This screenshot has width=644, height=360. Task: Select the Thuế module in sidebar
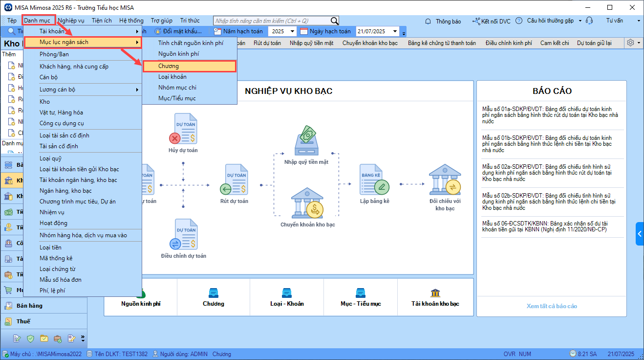pos(43,321)
